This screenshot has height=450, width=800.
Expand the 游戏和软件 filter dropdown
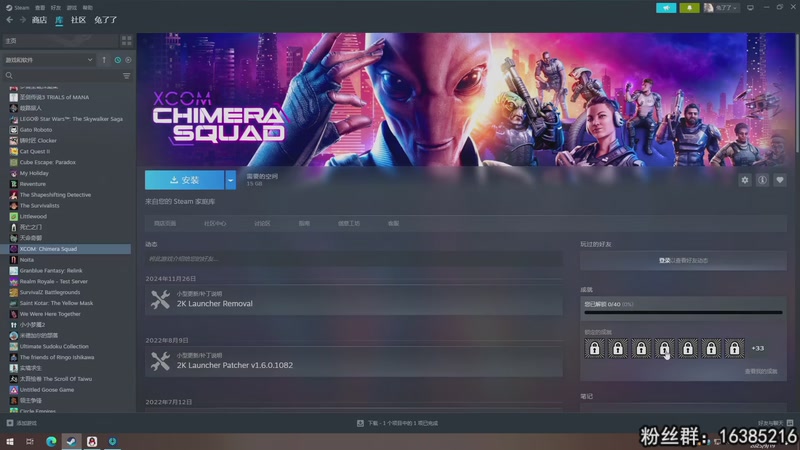[48, 60]
